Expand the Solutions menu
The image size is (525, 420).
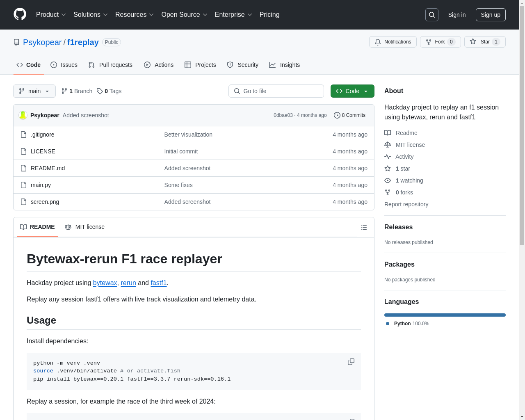coord(91,14)
